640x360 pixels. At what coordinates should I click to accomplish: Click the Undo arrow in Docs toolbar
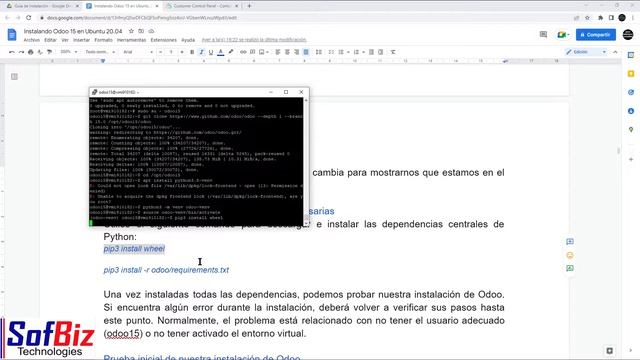click(11, 52)
